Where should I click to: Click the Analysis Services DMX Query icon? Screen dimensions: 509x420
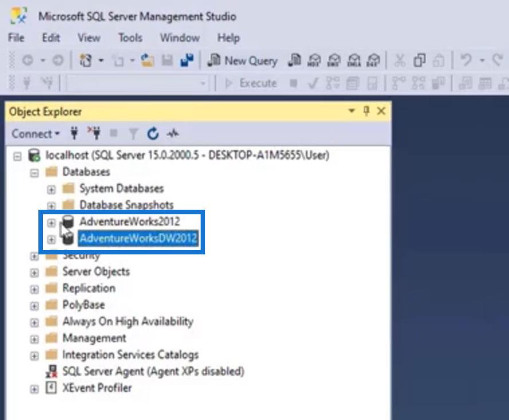pyautogui.click(x=334, y=61)
